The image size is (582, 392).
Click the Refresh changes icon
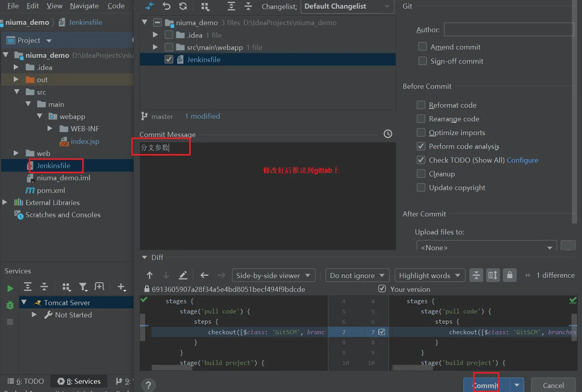tap(183, 6)
